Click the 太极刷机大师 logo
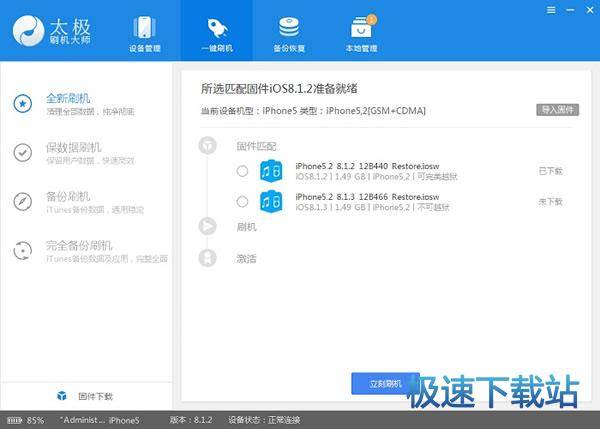This screenshot has width=600, height=429. pos(51,31)
